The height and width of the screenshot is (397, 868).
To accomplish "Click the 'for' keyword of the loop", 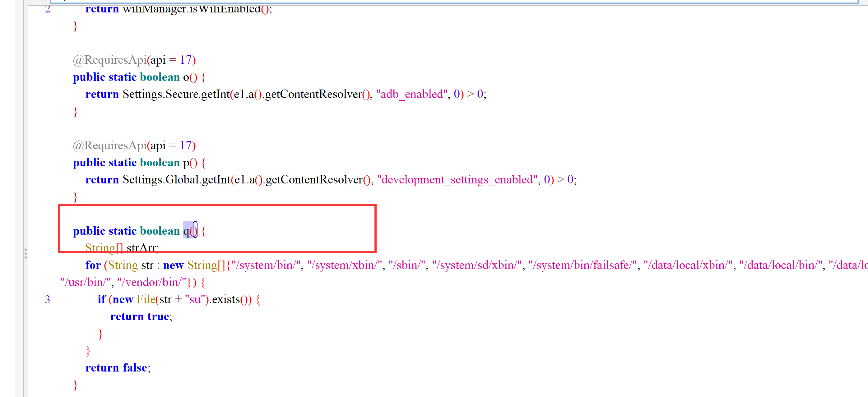I will (x=93, y=265).
